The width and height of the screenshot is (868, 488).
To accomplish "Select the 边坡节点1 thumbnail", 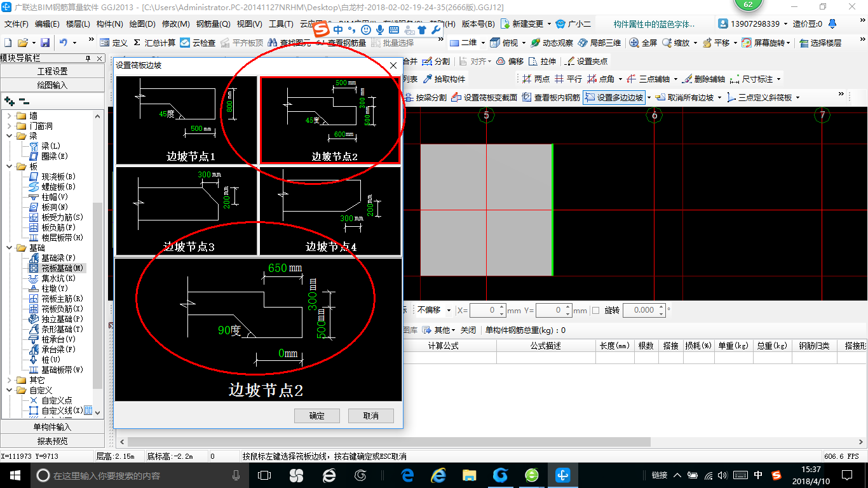I will point(186,120).
